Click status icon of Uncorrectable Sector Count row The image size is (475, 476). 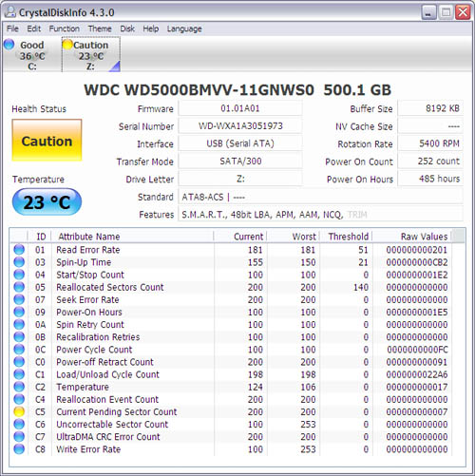pyautogui.click(x=19, y=424)
